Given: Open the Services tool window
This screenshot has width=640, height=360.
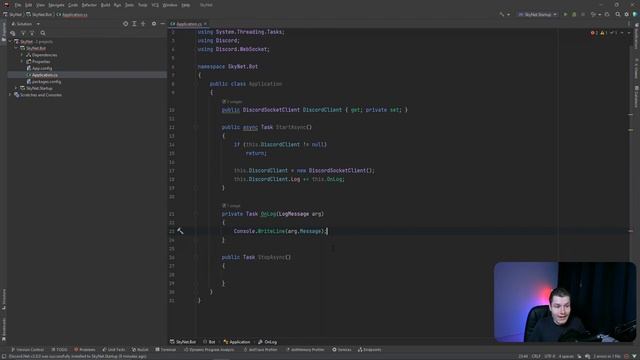Looking at the screenshot, I should [x=342, y=350].
